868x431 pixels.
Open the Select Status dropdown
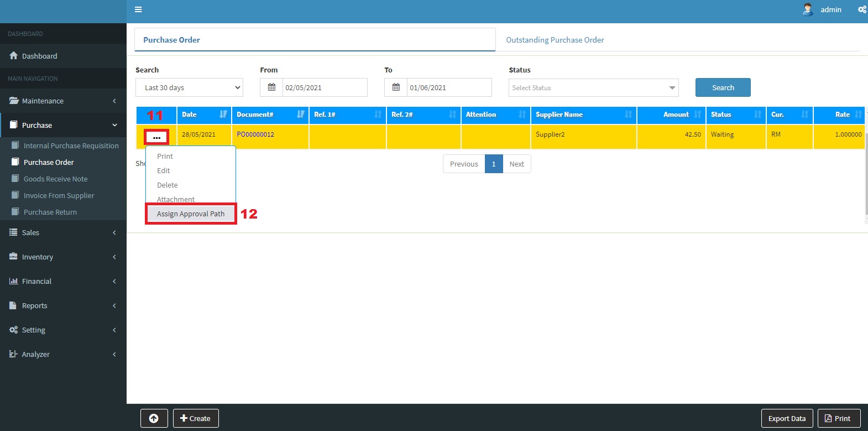pos(593,87)
